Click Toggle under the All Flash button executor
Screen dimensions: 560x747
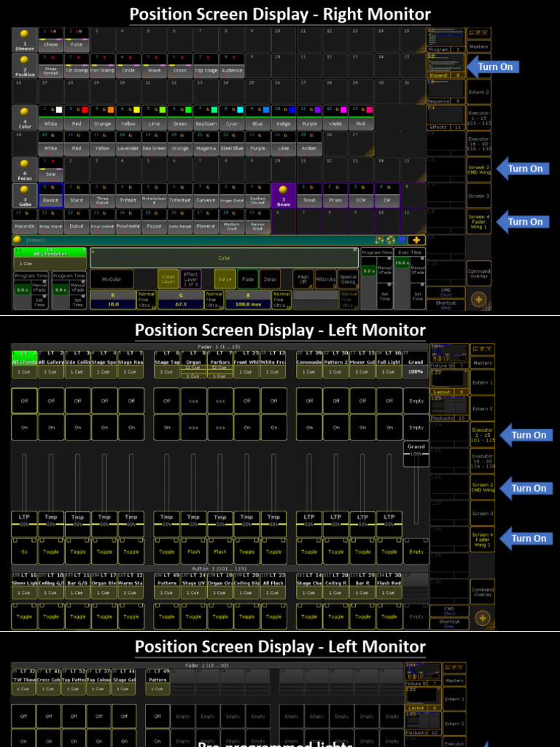coord(273,616)
